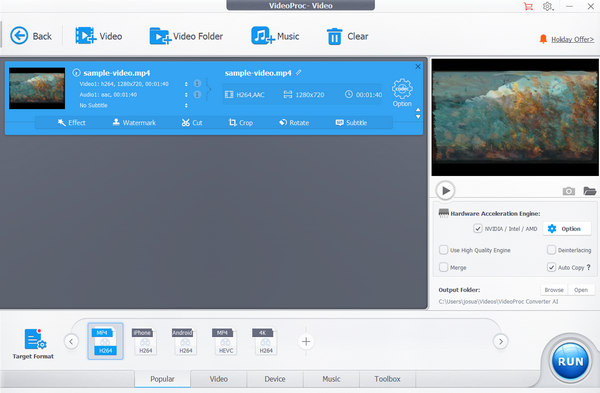Move sample-video.mp4 up in the list
Screen dimensions: 600x393
(418, 110)
